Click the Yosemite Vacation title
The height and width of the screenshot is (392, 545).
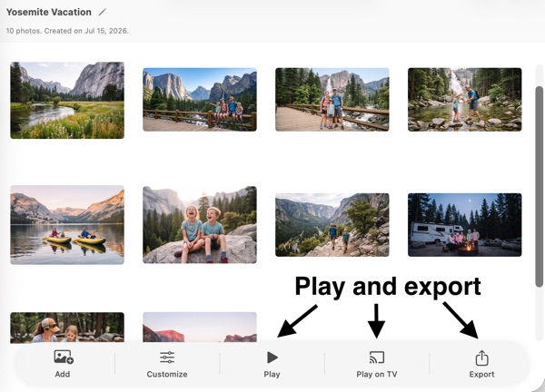(x=49, y=12)
